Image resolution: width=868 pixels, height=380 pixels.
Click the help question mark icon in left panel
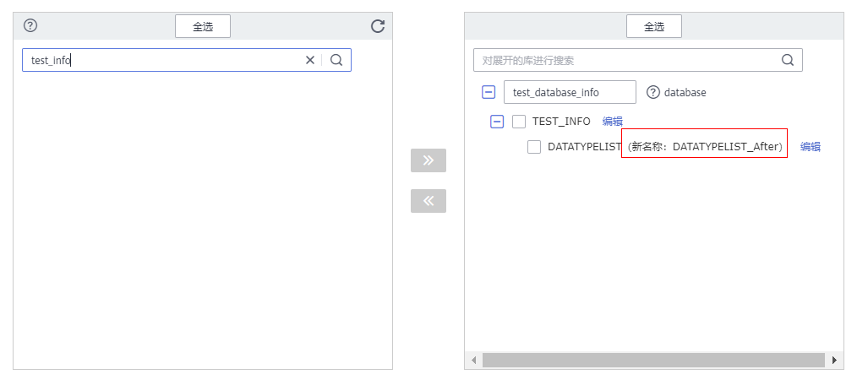coord(30,25)
